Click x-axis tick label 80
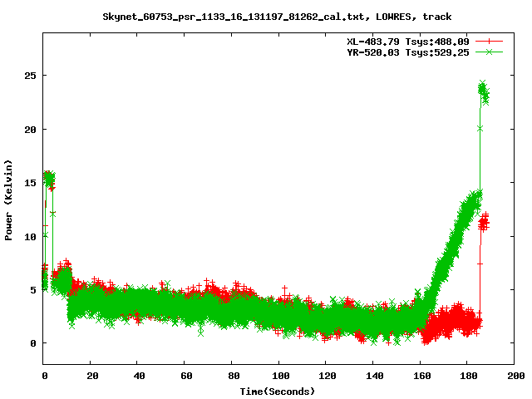 click(234, 376)
